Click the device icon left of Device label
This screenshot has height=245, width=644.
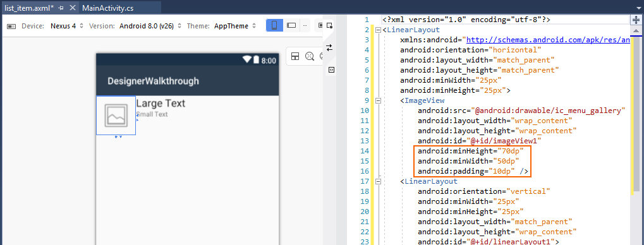pos(12,27)
